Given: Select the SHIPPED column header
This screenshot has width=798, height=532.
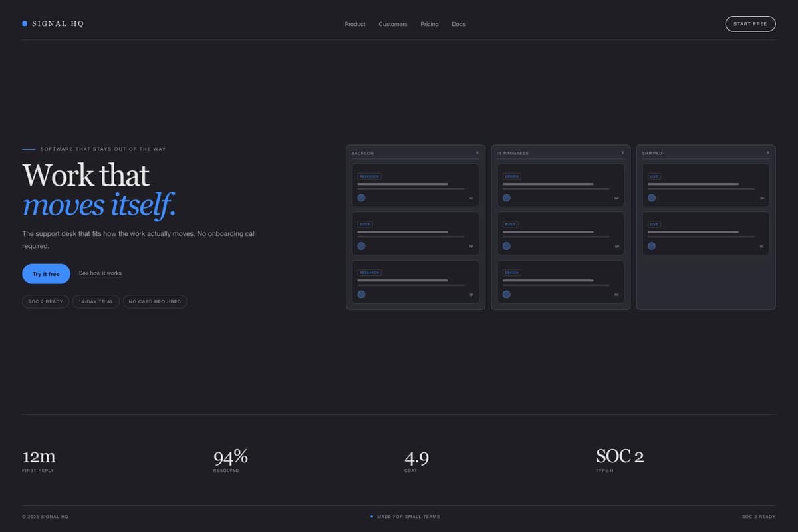Looking at the screenshot, I should (x=652, y=153).
